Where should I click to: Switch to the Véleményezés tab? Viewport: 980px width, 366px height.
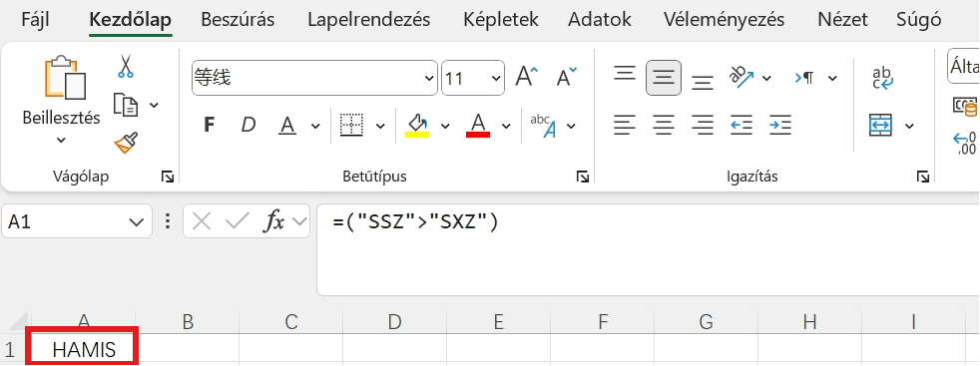click(725, 19)
